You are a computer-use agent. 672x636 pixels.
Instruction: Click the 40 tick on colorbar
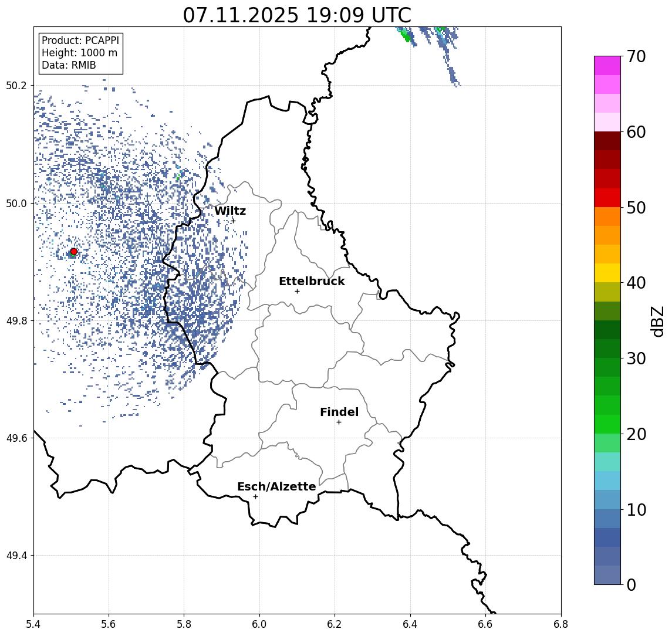click(x=636, y=283)
